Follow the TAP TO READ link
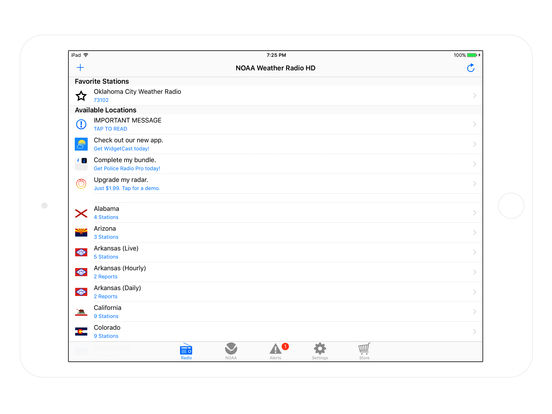 (111, 129)
